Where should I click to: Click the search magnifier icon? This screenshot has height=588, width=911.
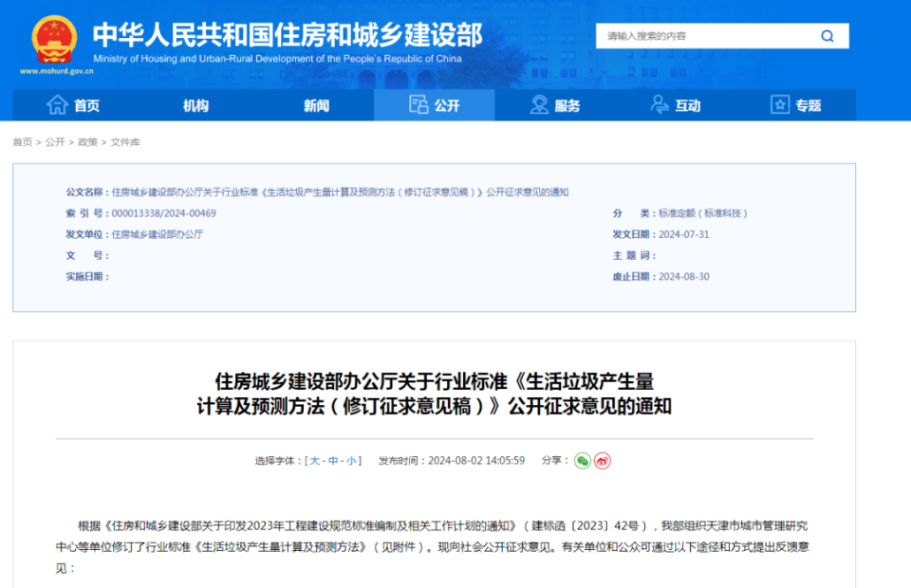(827, 35)
